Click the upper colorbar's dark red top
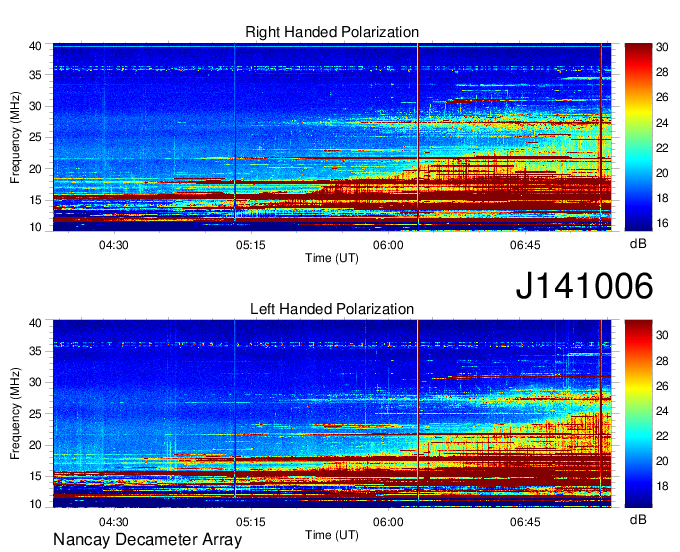This screenshot has height=552, width=680. [638, 49]
